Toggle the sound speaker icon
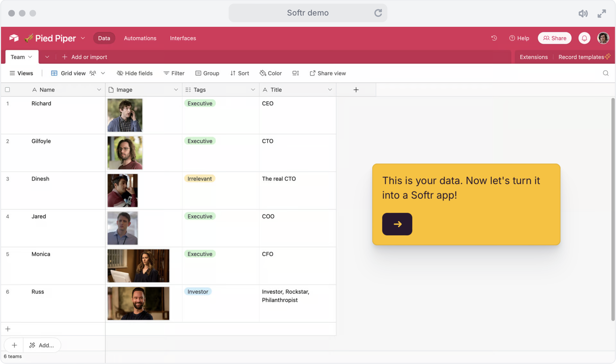This screenshot has height=364, width=616. pyautogui.click(x=583, y=14)
